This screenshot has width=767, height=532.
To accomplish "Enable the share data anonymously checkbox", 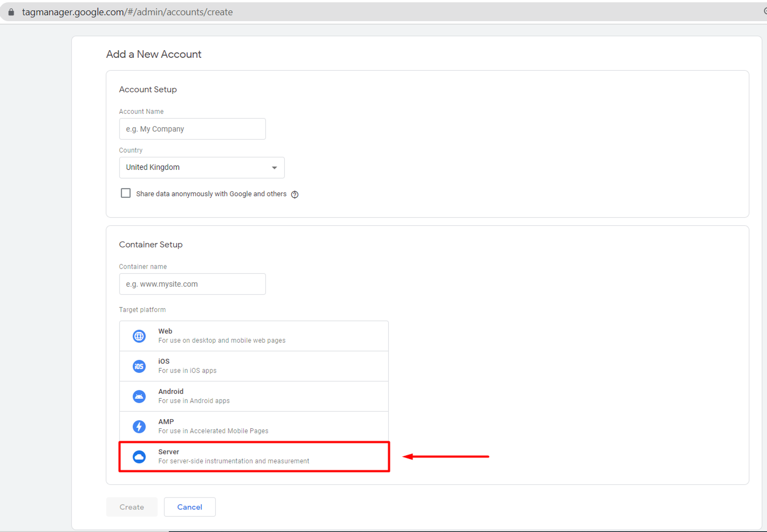I will pos(126,193).
